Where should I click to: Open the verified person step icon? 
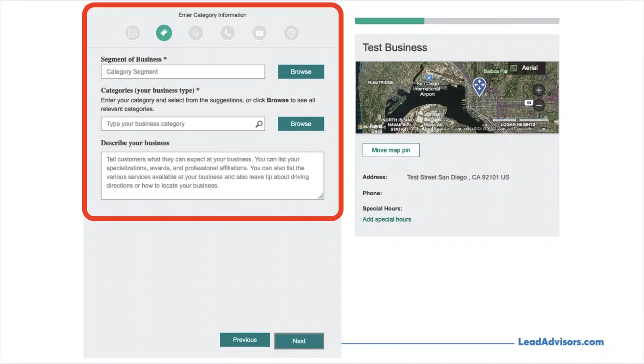pyautogui.click(x=196, y=33)
